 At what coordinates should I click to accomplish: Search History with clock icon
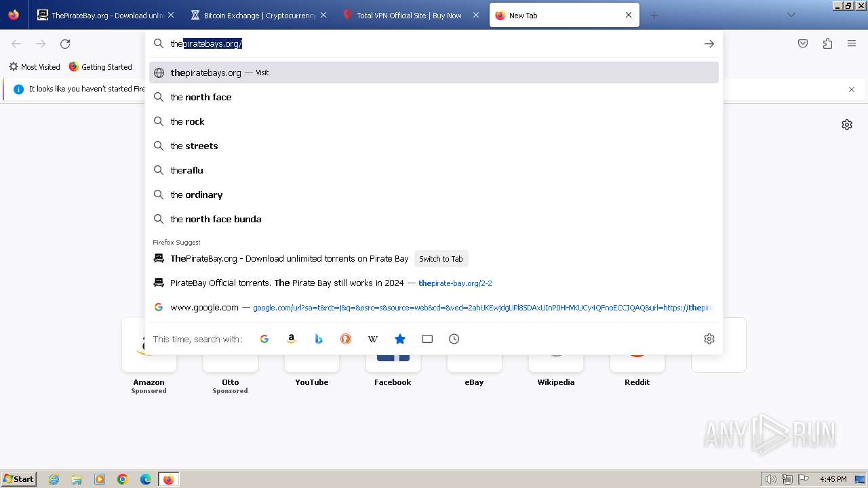454,339
